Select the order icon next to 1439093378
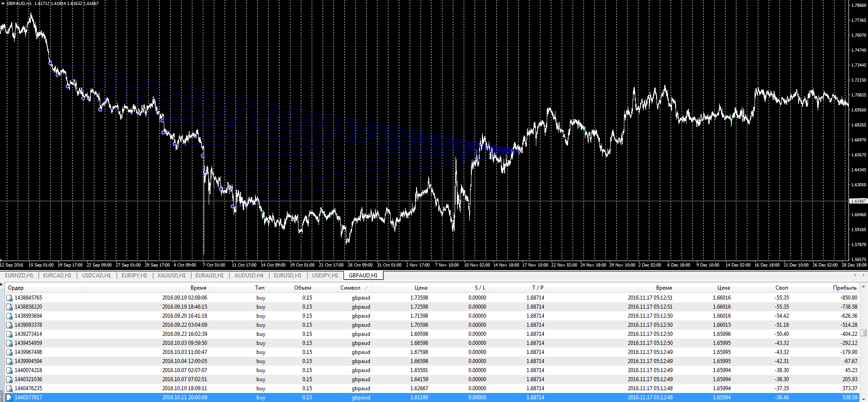Screen dimensions: 868x402 [9, 325]
